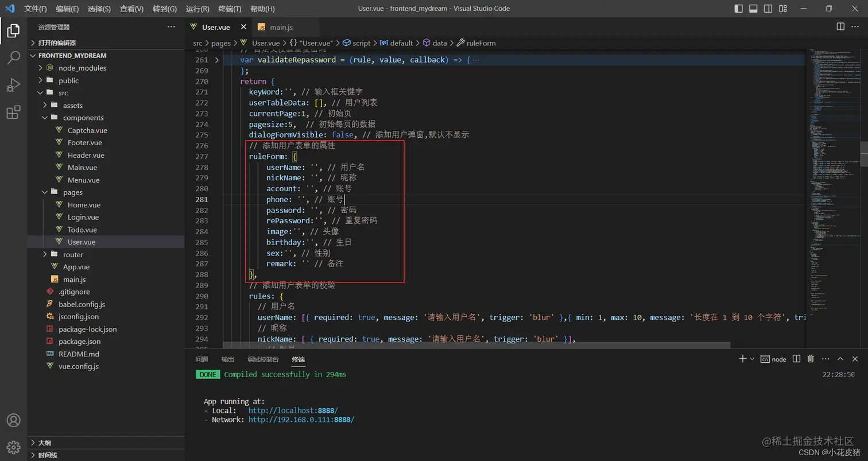Expand the 大纲 outline section
The height and width of the screenshot is (461, 868).
(x=106, y=443)
